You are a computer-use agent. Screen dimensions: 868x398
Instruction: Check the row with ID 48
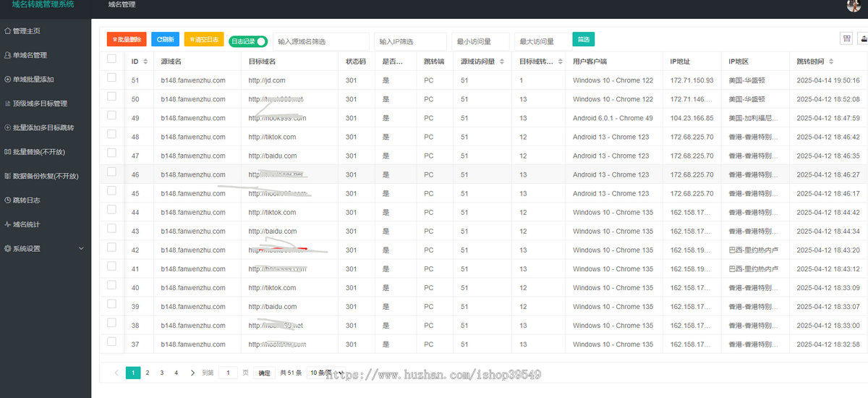tap(111, 134)
